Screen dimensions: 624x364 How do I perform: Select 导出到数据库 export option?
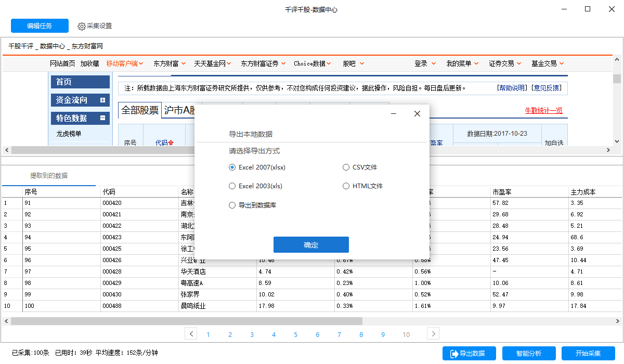253,205
